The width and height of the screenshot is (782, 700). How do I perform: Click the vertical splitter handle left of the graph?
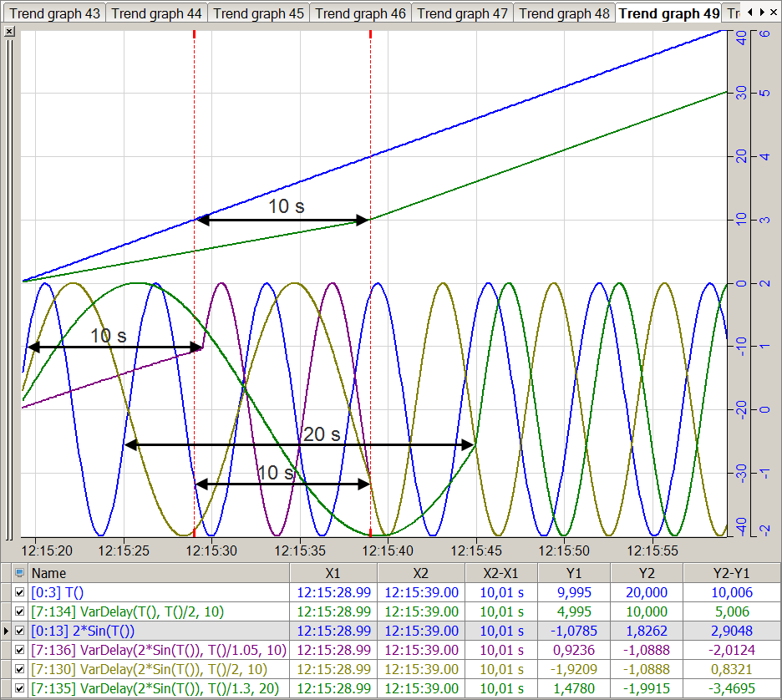click(x=8, y=284)
